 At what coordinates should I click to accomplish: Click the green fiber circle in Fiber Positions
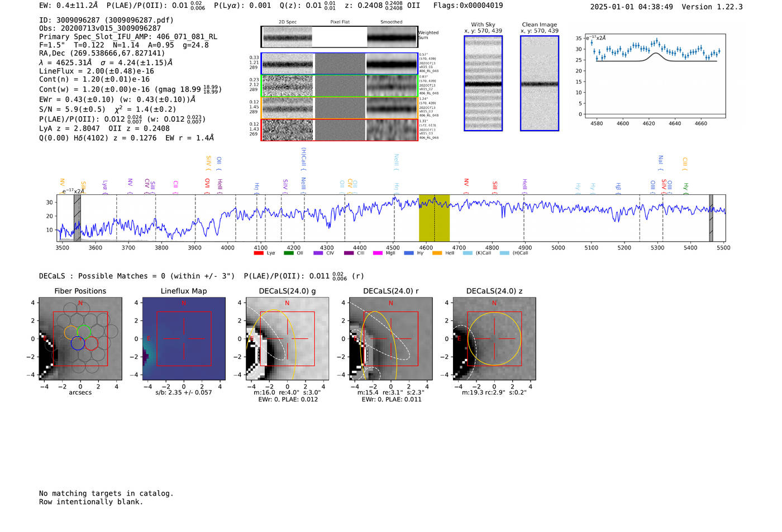(83, 332)
